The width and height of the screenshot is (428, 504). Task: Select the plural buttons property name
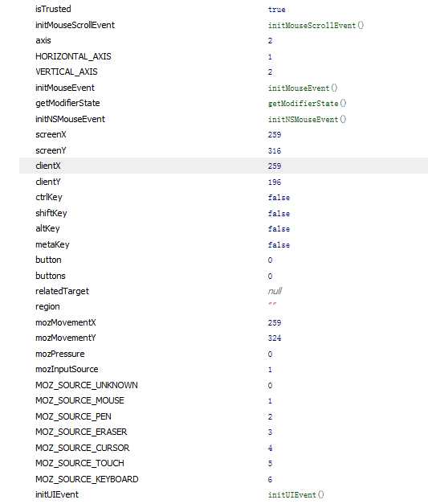pyautogui.click(x=51, y=276)
